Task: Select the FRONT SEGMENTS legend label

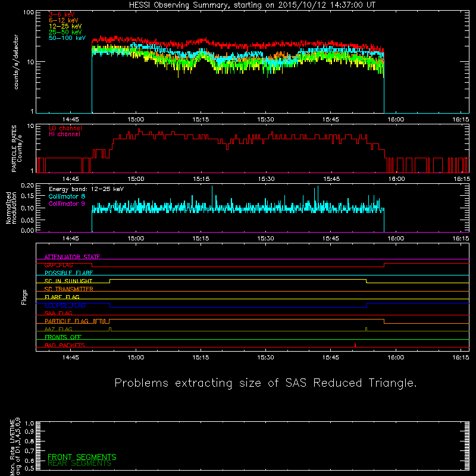Action: click(x=82, y=457)
